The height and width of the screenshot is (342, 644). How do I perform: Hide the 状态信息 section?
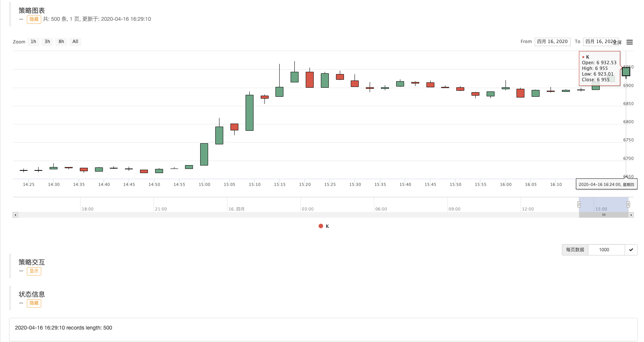(x=34, y=303)
